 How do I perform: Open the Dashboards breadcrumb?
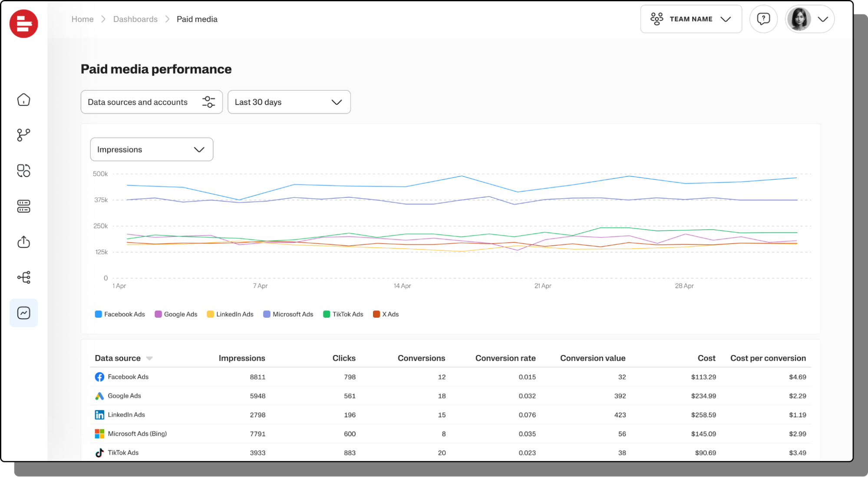click(135, 19)
